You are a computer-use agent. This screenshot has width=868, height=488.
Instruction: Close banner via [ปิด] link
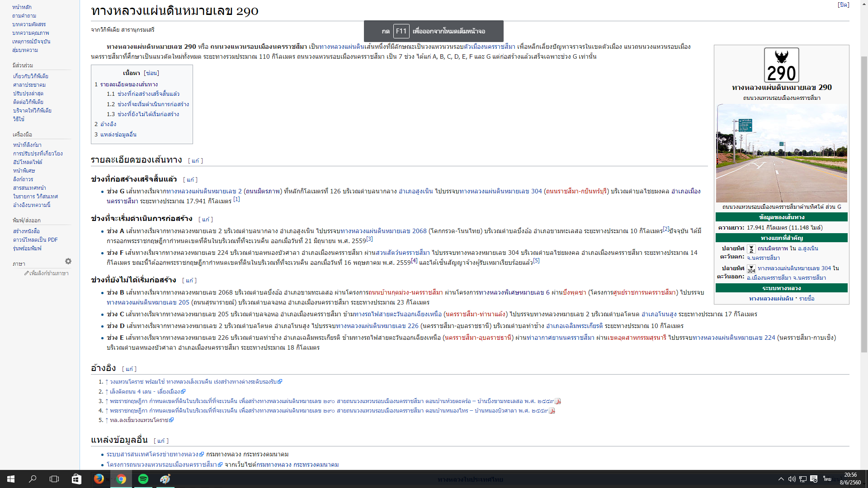tap(843, 5)
